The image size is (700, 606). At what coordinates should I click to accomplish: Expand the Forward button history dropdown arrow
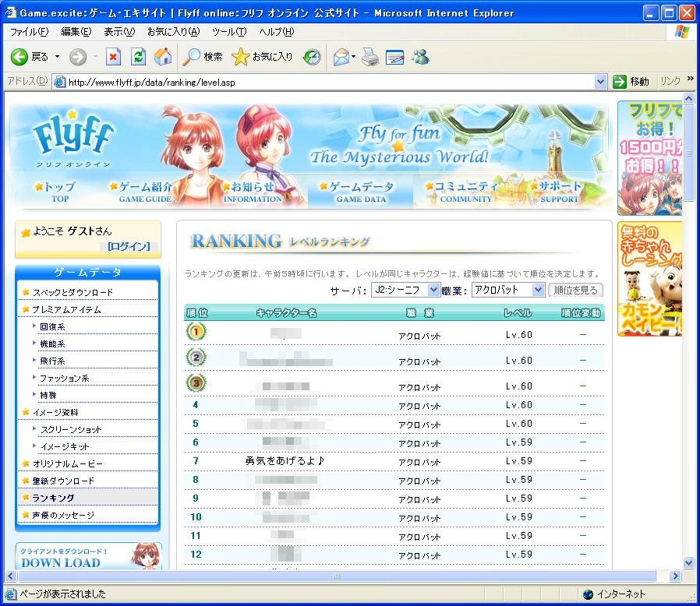(x=96, y=57)
